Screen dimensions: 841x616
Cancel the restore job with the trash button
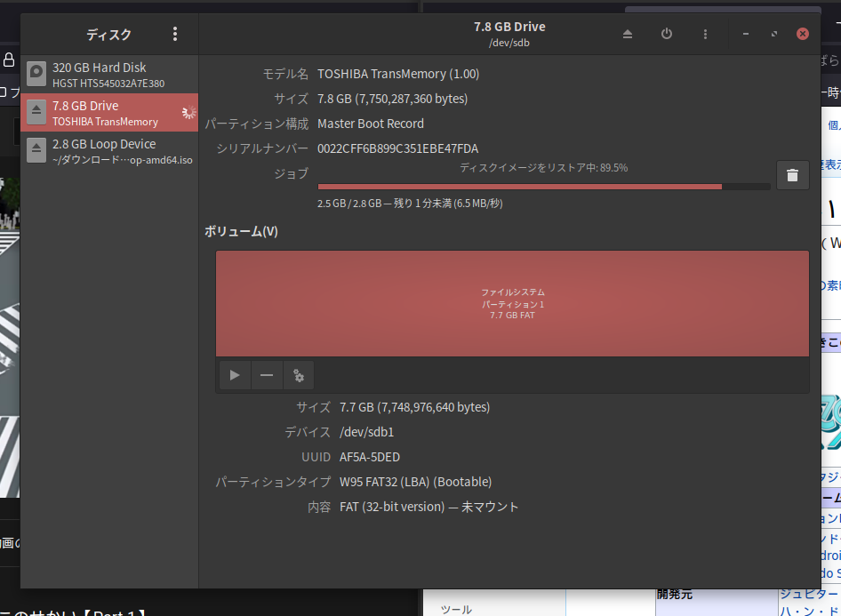click(x=793, y=175)
